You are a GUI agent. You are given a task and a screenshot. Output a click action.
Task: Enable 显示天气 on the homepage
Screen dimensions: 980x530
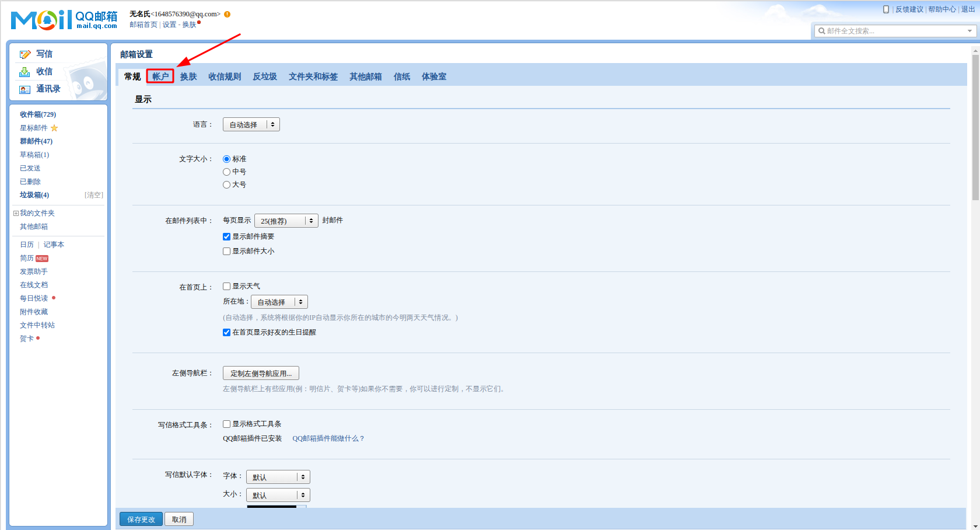(226, 286)
